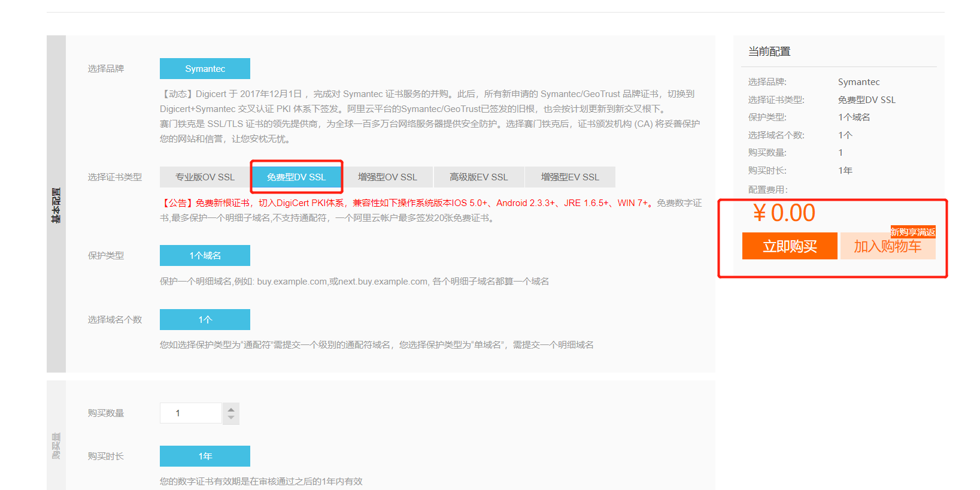Click the ¥0.00 price text
The image size is (980, 490).
(784, 213)
